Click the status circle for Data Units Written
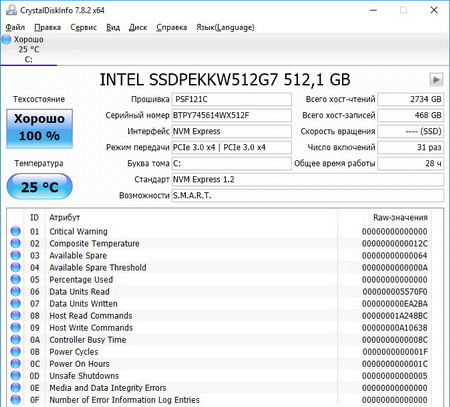The height and width of the screenshot is (407, 450). [16, 303]
